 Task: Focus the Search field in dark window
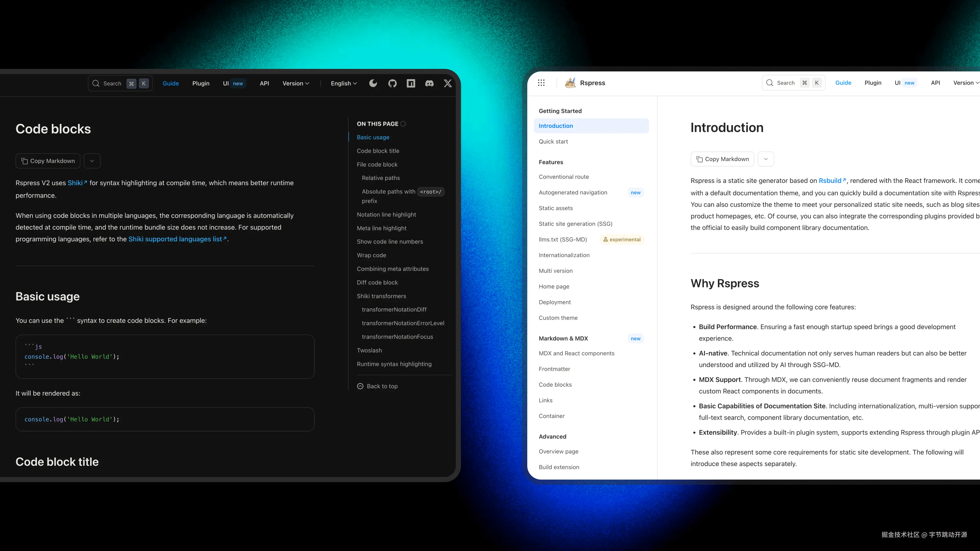point(120,83)
